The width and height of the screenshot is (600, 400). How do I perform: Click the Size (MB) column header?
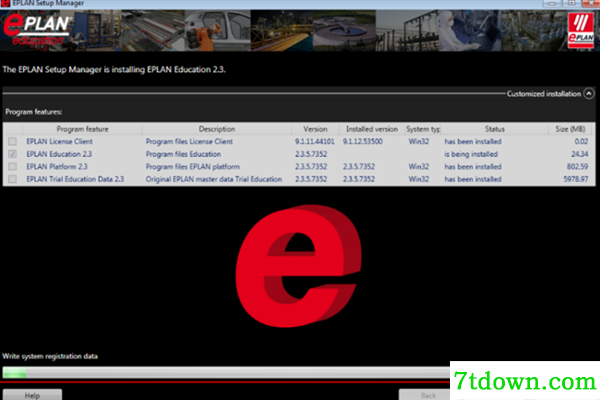pos(570,129)
